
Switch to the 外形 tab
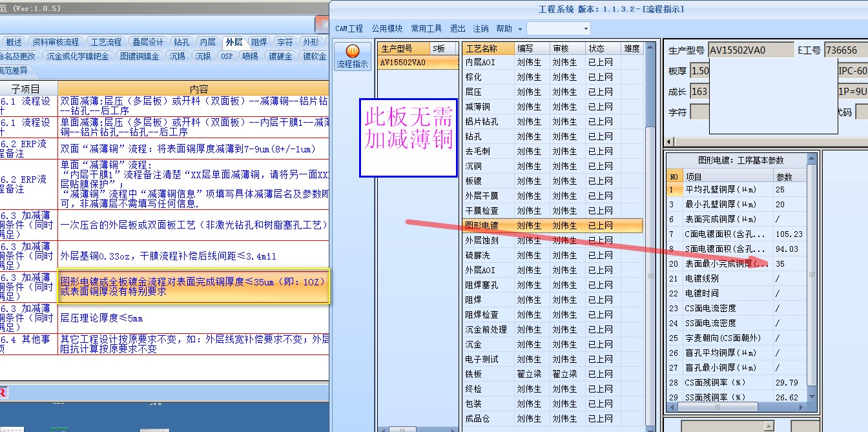(x=310, y=42)
